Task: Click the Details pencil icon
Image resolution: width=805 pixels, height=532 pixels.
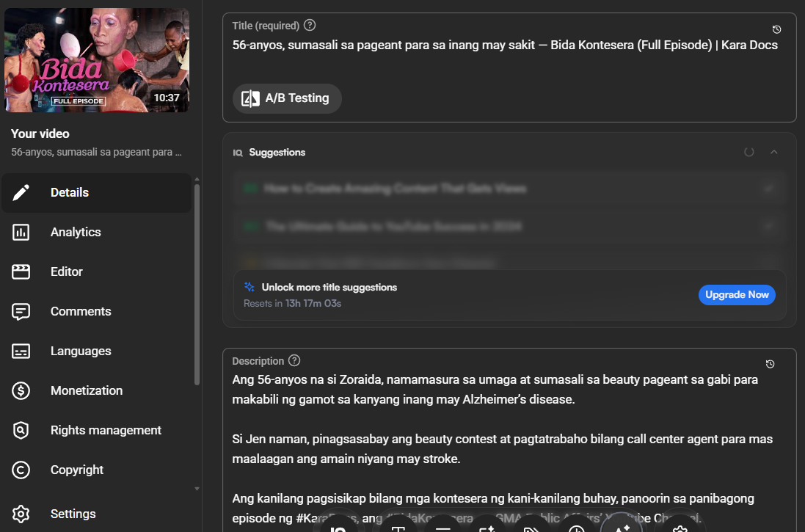Action: point(21,192)
